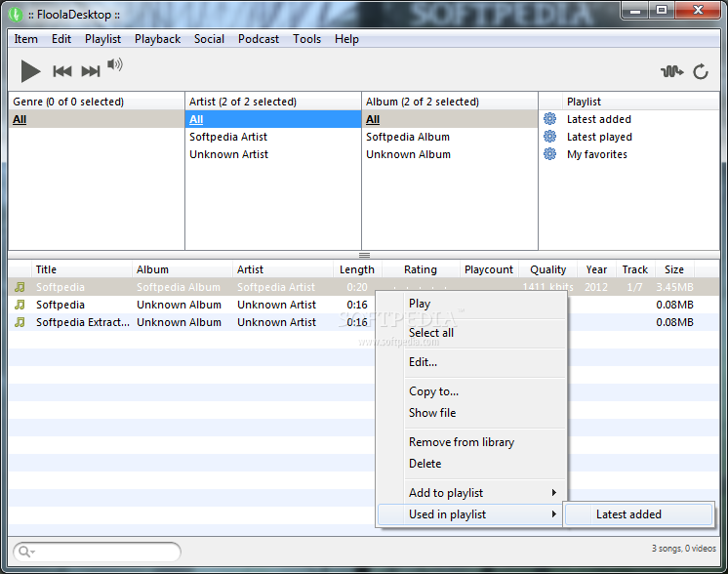
Task: Click gear icon beside Latest played playlist
Action: coord(549,137)
